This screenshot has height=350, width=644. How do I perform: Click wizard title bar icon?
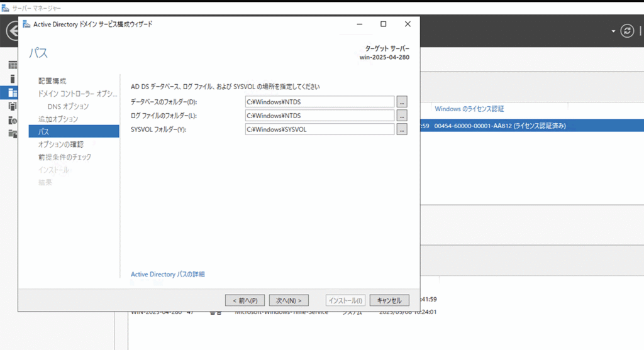pos(26,25)
